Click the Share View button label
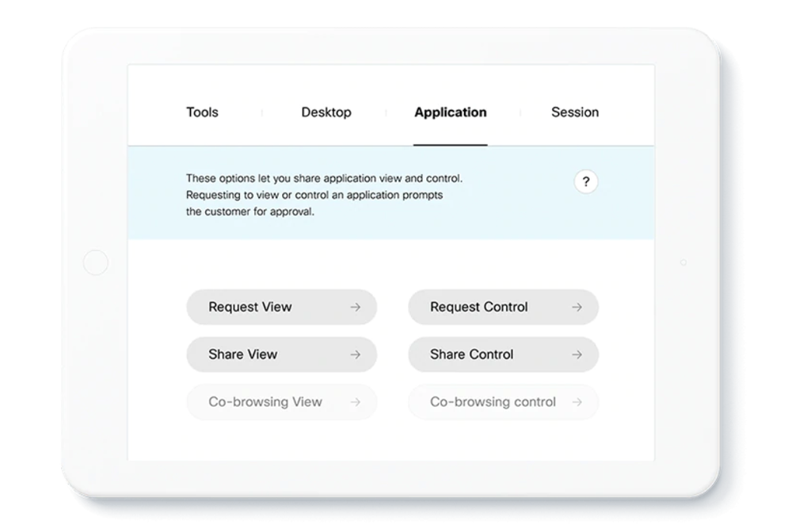 click(242, 355)
